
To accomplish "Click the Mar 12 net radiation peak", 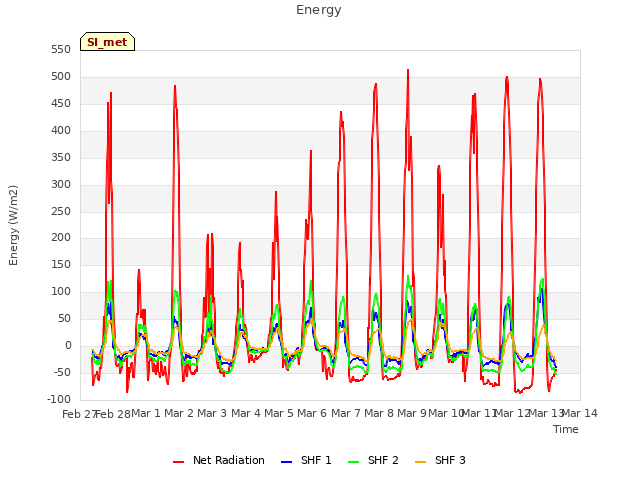I will [507, 77].
